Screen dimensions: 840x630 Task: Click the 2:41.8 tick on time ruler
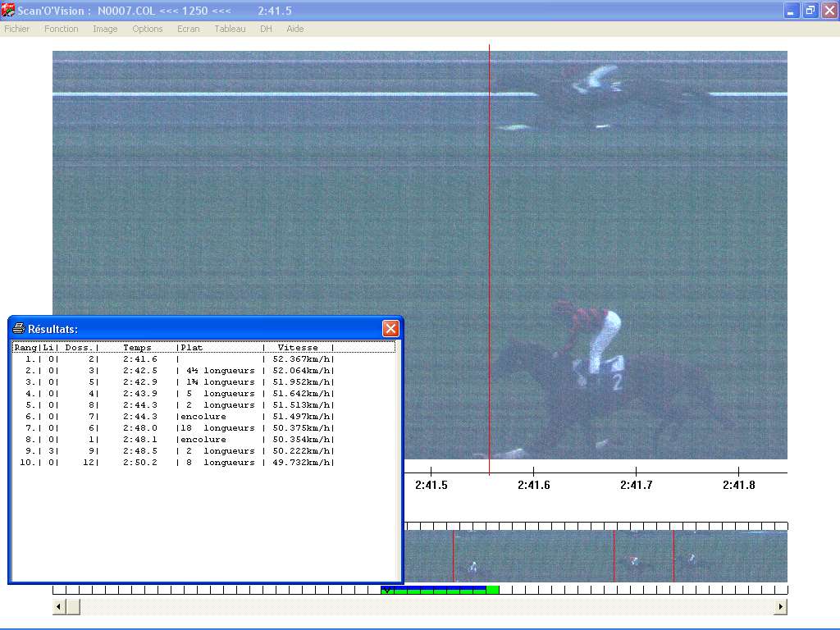[739, 471]
